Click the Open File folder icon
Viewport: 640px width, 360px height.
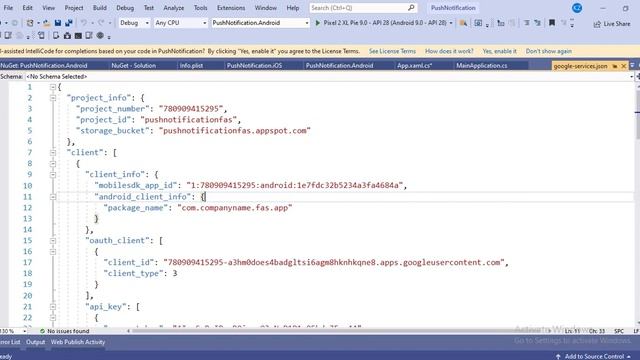(47, 23)
